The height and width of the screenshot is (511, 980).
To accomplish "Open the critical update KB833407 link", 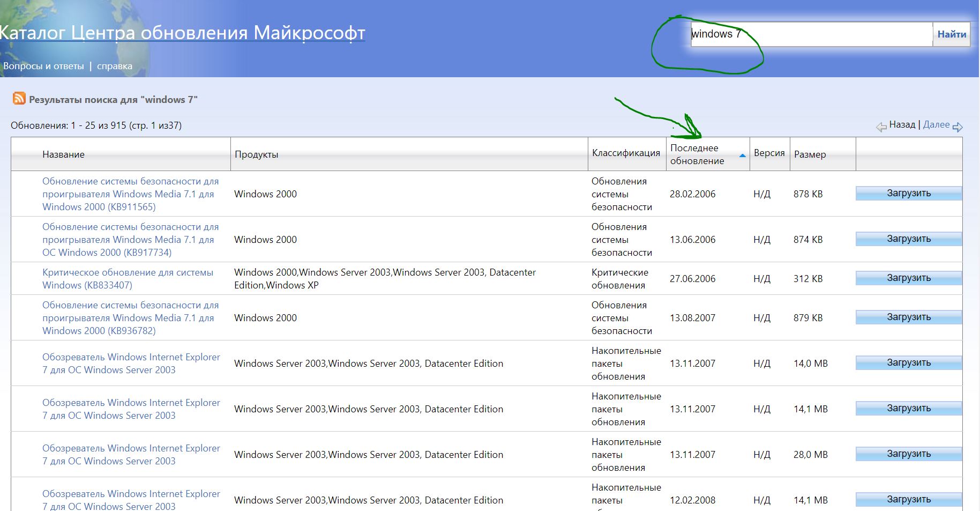I will [x=128, y=279].
